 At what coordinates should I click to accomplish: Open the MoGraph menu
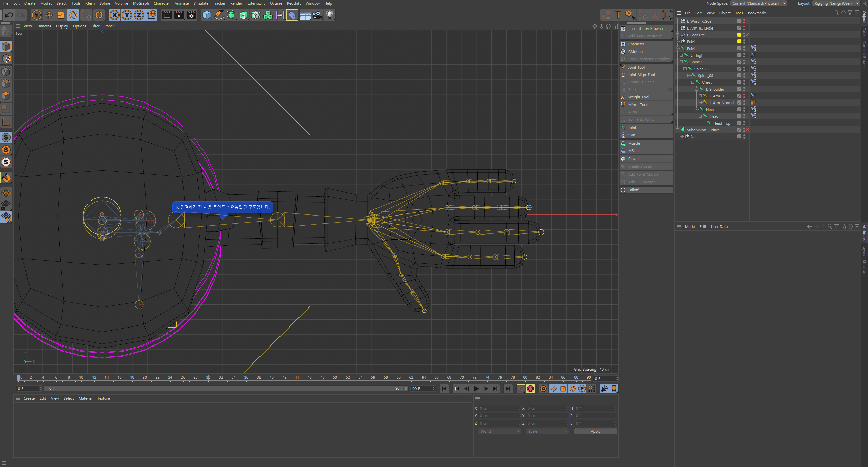(141, 3)
